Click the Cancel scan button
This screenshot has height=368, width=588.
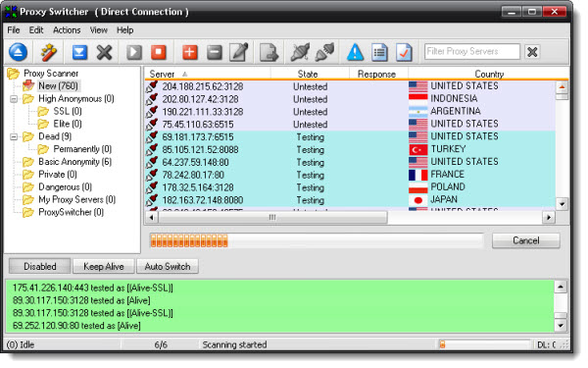coord(525,240)
